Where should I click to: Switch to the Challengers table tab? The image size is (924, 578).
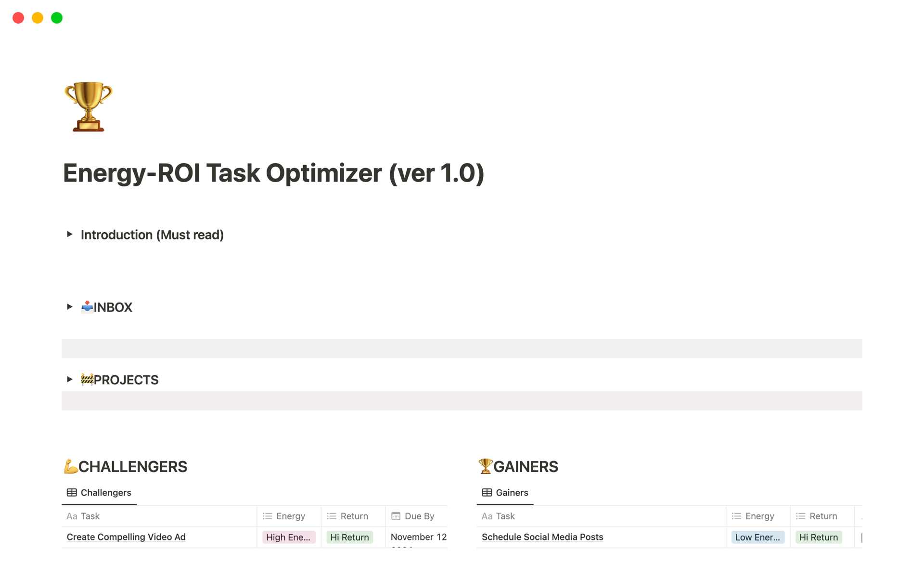pos(99,492)
